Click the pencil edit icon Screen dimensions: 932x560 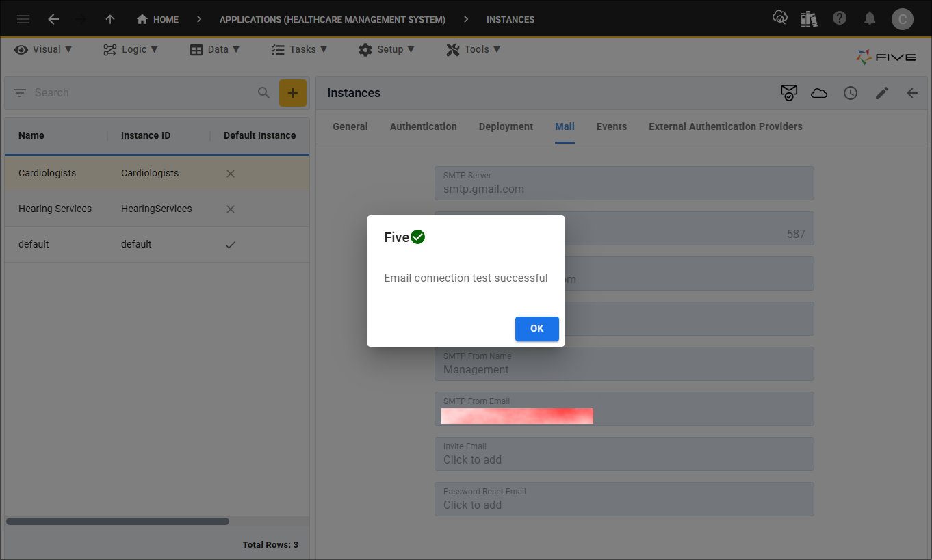[x=882, y=93]
